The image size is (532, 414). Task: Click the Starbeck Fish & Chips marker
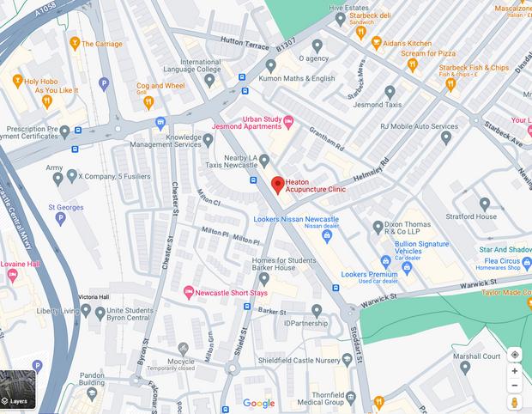[450, 85]
